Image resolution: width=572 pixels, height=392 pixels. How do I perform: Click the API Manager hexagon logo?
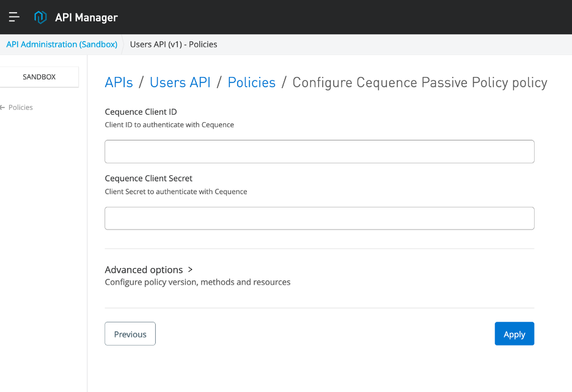click(40, 17)
